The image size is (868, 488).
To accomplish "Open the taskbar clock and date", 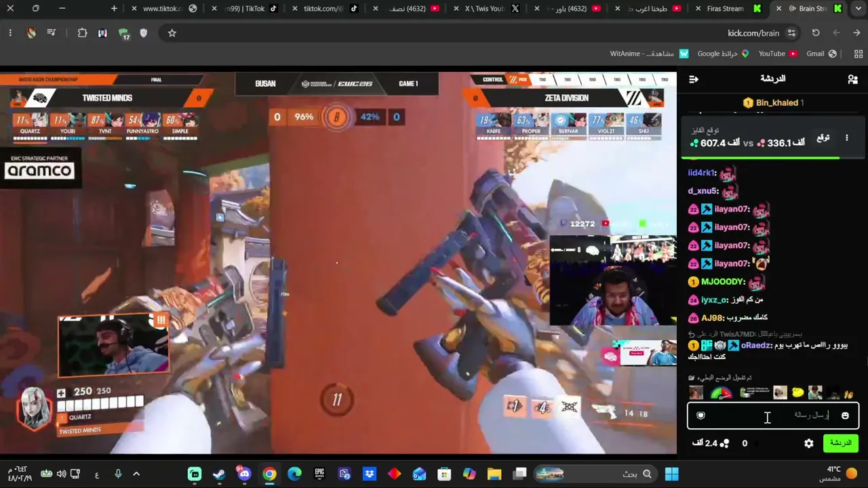I will pos(20,474).
